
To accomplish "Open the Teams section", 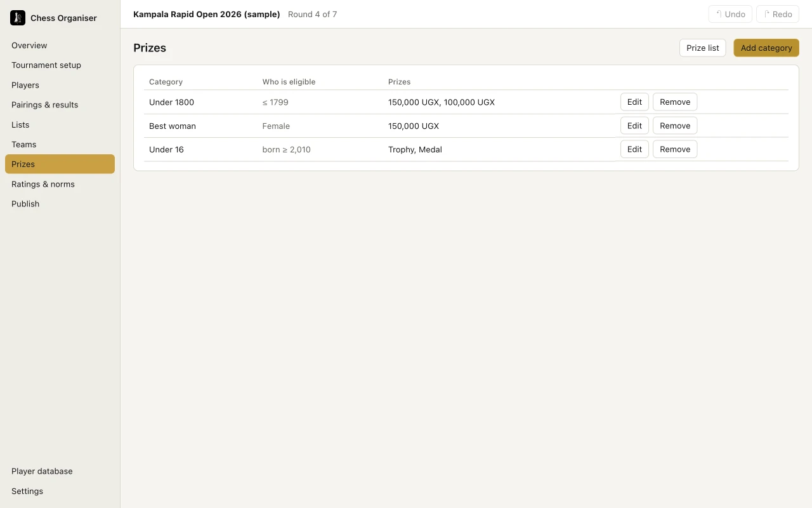I will coord(60,144).
